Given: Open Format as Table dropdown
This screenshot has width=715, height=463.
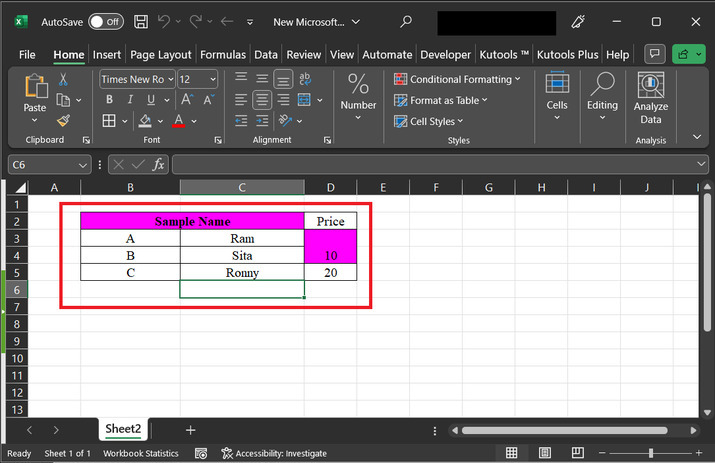Looking at the screenshot, I should (x=440, y=100).
